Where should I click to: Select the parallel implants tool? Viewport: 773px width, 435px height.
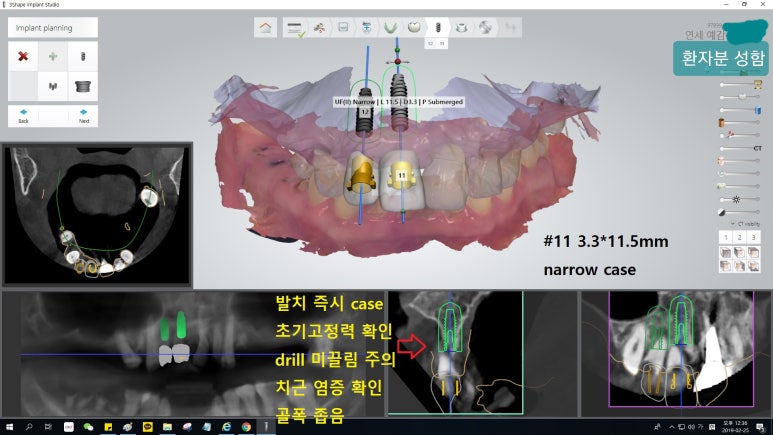(53, 86)
